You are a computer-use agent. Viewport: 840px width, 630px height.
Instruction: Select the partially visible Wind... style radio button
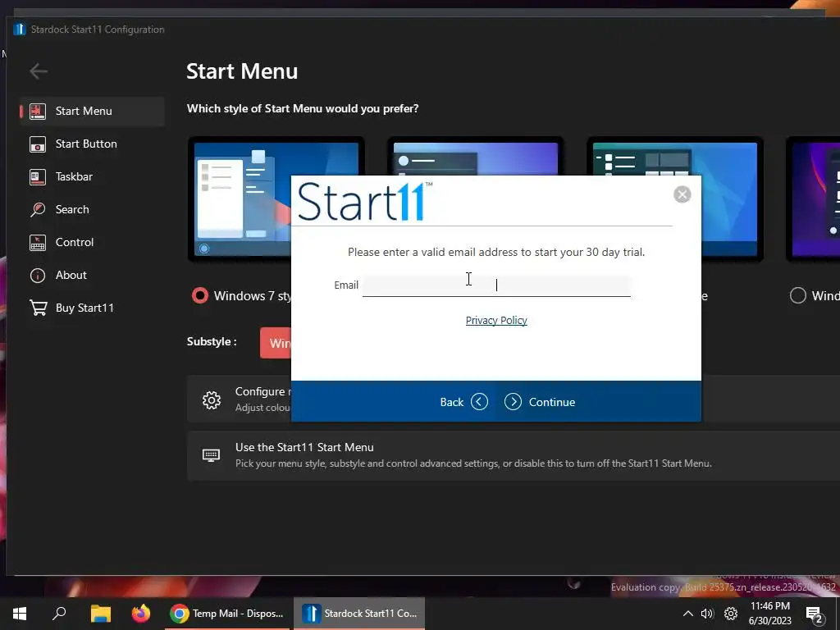[797, 295]
